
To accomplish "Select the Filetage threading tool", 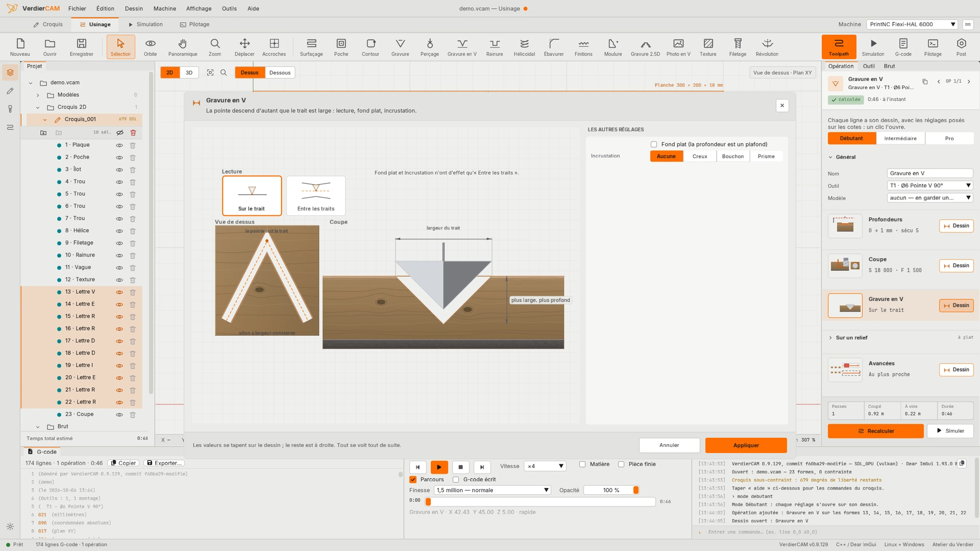I will tap(737, 47).
